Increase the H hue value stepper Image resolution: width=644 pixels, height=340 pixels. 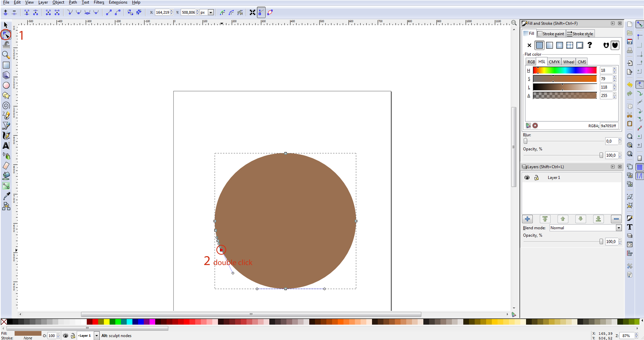click(615, 69)
